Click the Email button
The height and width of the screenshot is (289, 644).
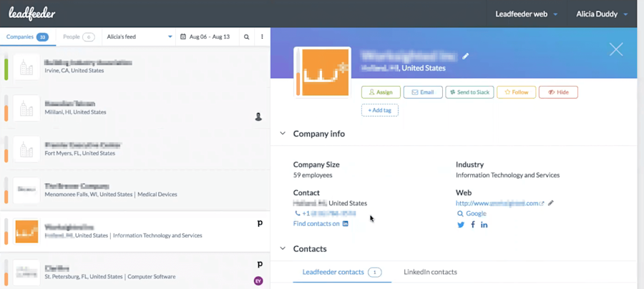point(423,92)
